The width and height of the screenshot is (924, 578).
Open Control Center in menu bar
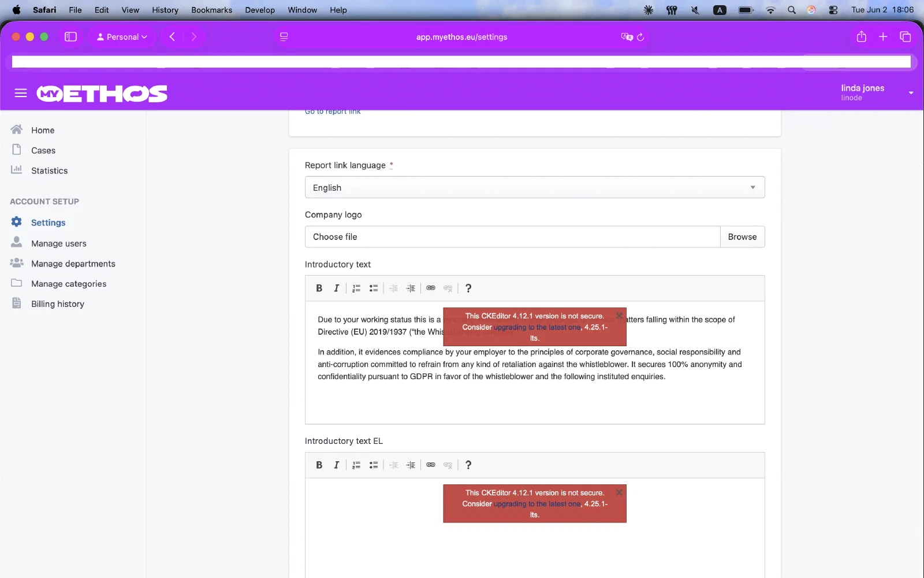click(833, 10)
